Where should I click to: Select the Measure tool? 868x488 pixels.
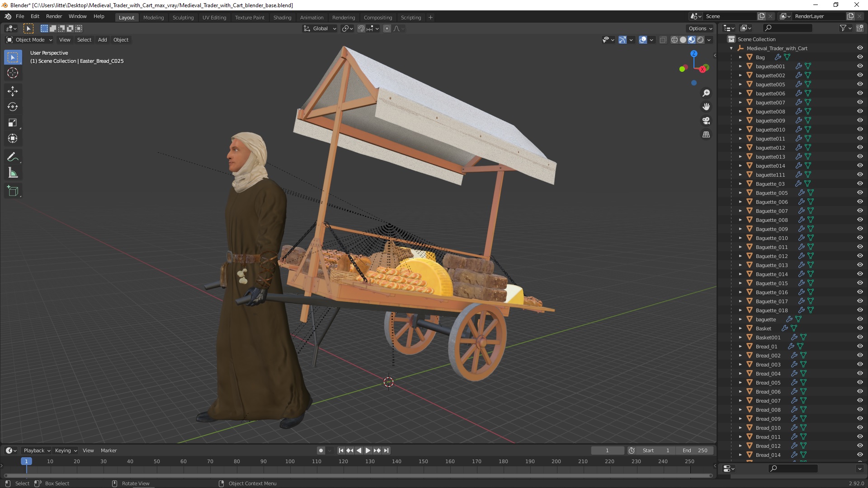(x=13, y=173)
